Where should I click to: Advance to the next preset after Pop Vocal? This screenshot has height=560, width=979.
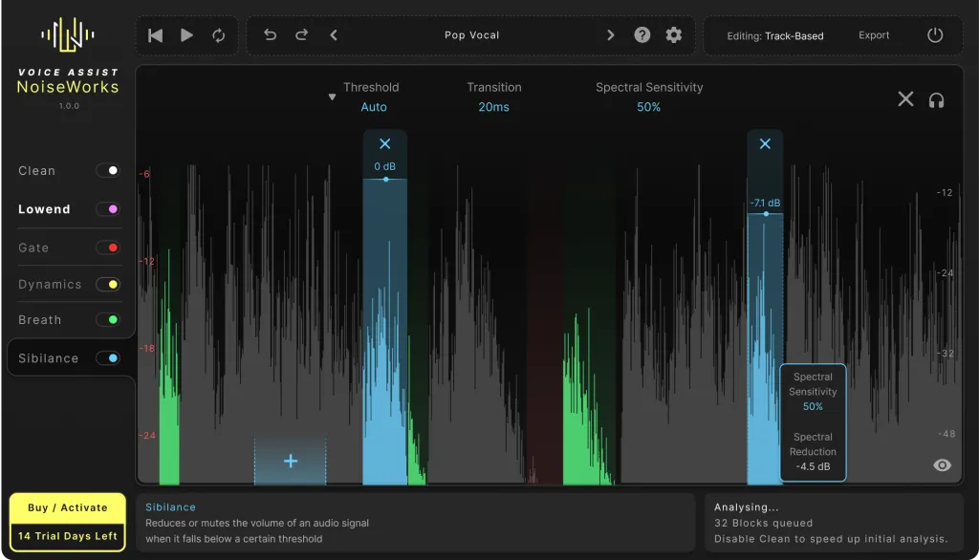click(610, 34)
